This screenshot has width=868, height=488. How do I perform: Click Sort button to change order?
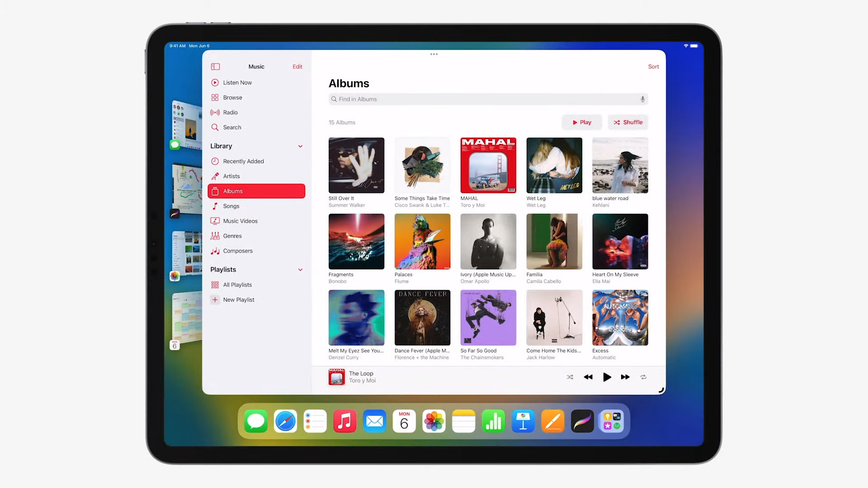[653, 66]
